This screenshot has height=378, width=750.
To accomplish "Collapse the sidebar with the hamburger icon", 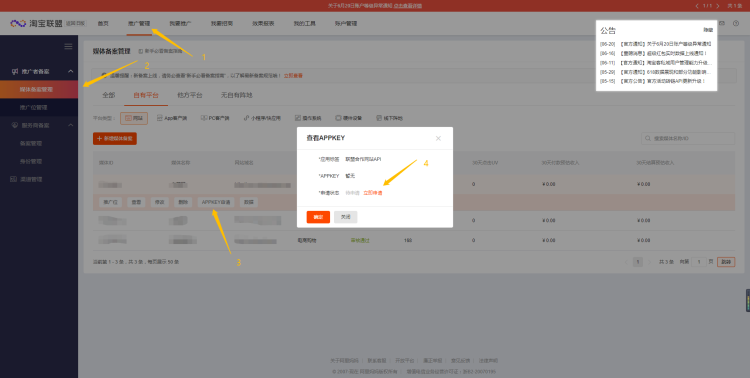I will pyautogui.click(x=68, y=46).
